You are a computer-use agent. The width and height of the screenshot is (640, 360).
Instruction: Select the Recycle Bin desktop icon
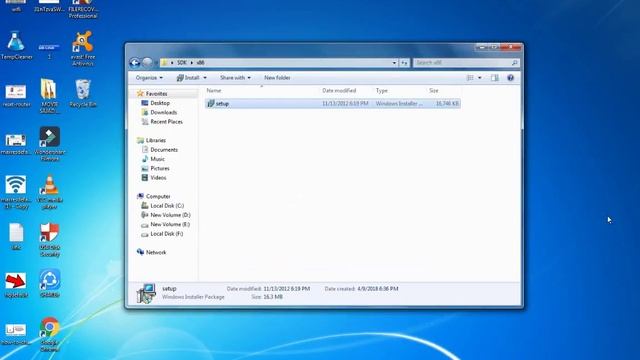[83, 93]
